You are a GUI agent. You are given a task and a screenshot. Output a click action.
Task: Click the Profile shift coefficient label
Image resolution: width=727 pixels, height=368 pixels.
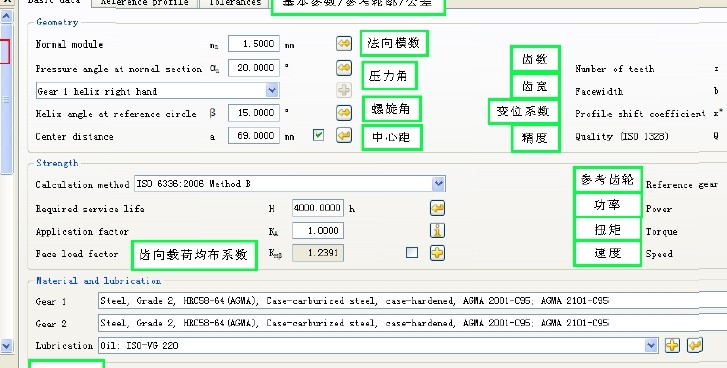pyautogui.click(x=640, y=114)
